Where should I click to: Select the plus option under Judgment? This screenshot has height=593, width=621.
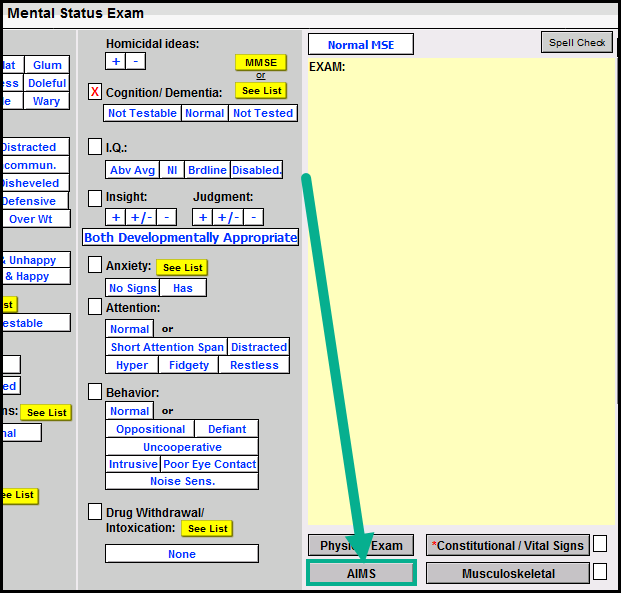coord(203,217)
